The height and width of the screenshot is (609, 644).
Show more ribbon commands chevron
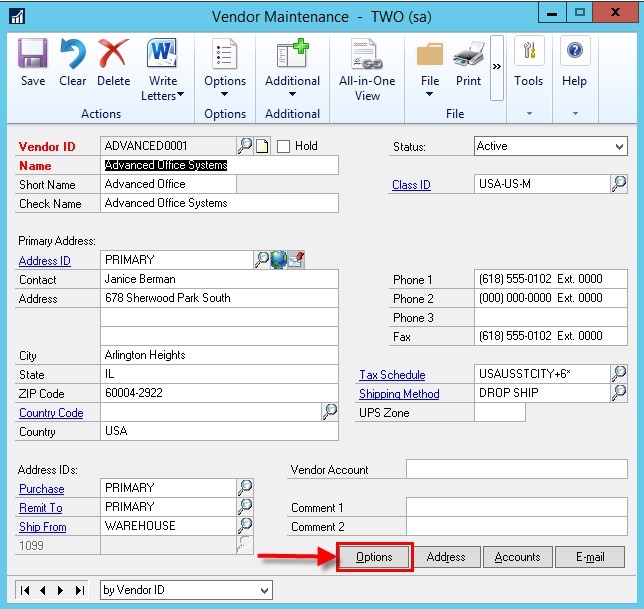point(497,67)
